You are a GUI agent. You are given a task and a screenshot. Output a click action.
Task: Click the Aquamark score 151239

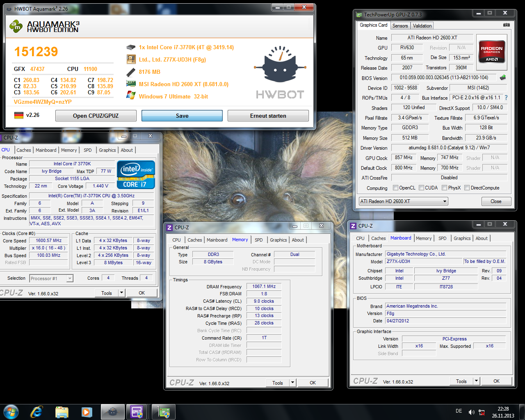[x=36, y=52]
